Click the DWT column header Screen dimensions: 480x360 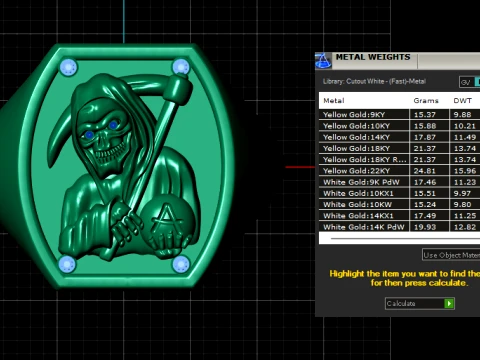(462, 101)
